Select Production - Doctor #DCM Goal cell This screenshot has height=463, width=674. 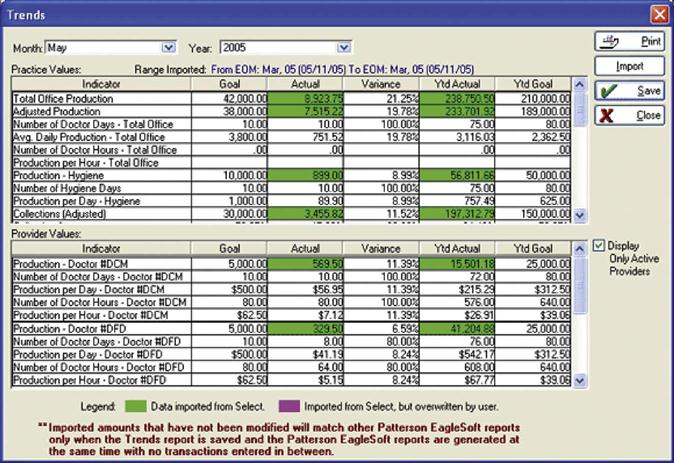pos(230,263)
